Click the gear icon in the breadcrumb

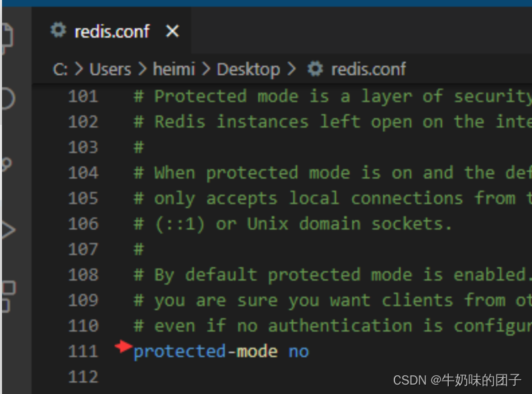tap(315, 69)
